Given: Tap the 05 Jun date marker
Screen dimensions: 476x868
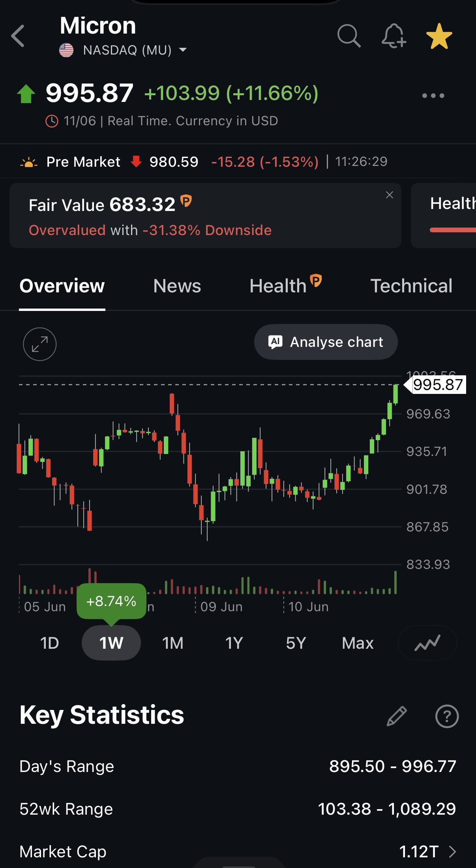Looking at the screenshot, I should (45, 607).
